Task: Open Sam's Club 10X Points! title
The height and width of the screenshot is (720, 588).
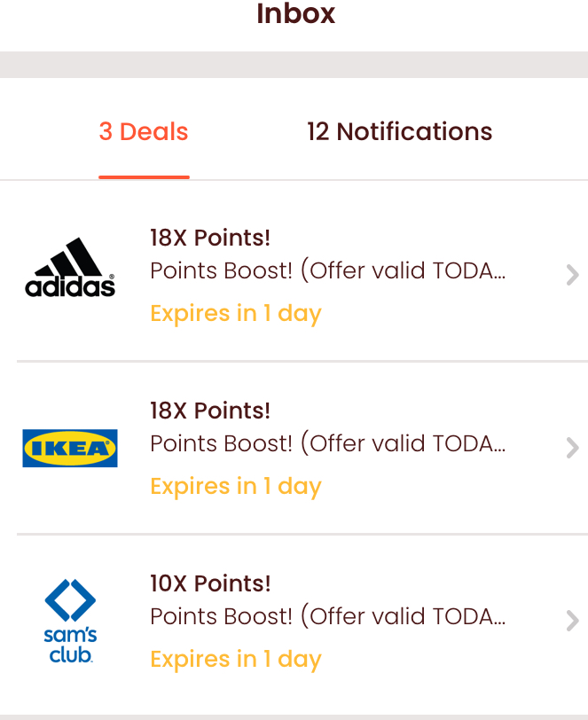Action: tap(210, 583)
